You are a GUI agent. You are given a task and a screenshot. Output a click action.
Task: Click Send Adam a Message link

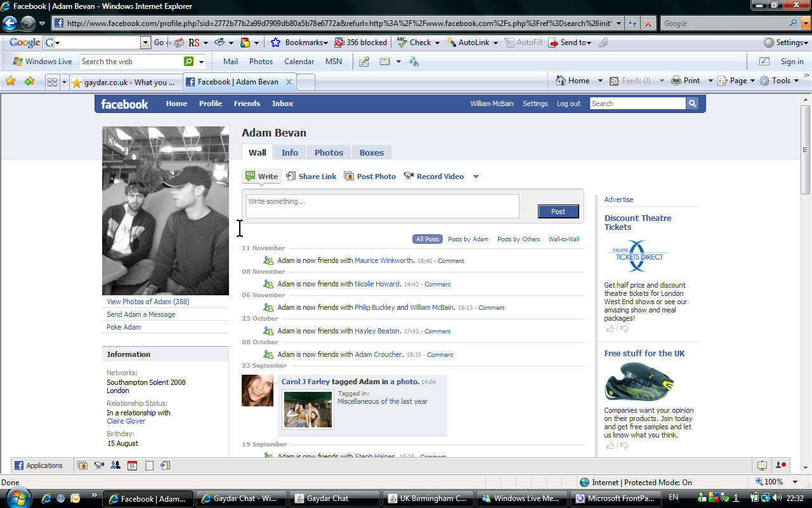point(141,314)
